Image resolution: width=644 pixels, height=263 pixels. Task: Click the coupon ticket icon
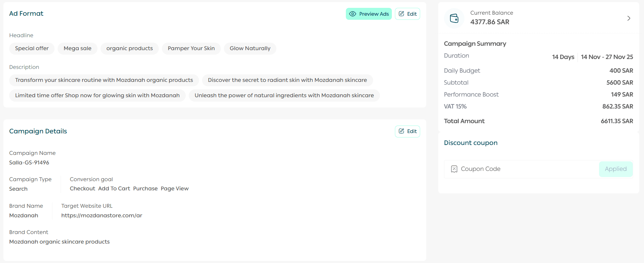[x=454, y=169]
